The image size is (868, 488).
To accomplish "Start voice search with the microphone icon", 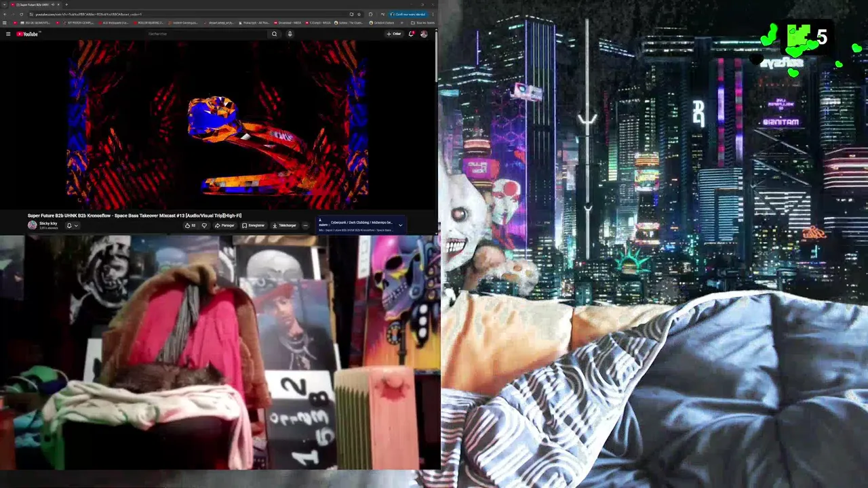I will tap(290, 34).
